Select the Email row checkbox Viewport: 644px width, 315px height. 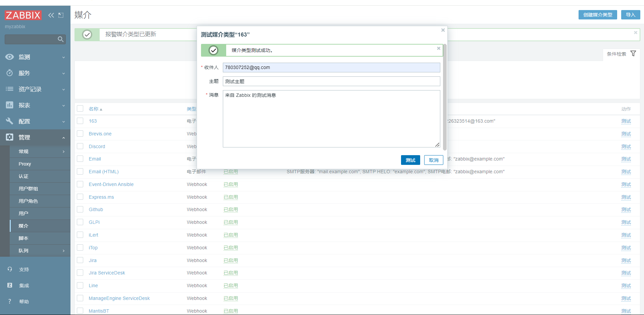coord(80,159)
